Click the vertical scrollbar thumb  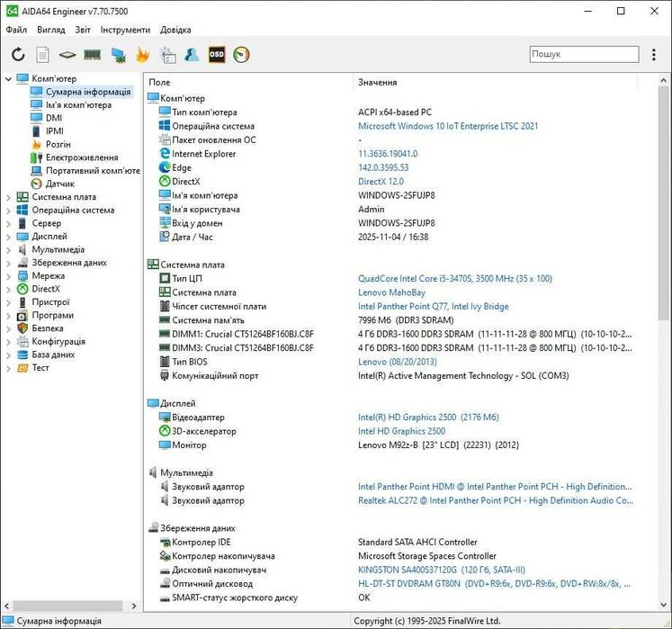click(x=663, y=202)
